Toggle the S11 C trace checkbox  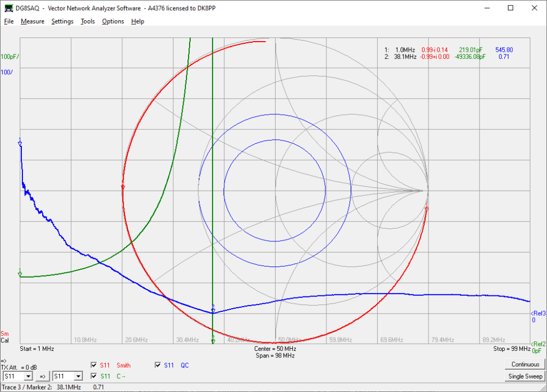coord(93,376)
